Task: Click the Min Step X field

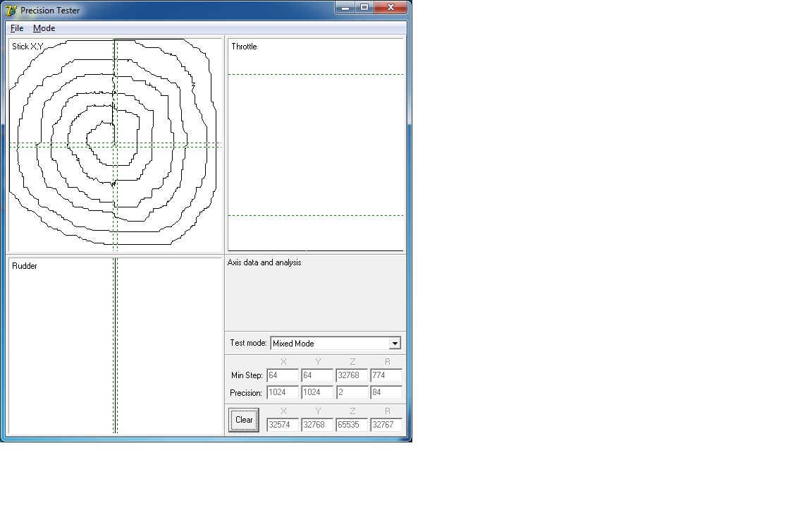Action: [283, 375]
